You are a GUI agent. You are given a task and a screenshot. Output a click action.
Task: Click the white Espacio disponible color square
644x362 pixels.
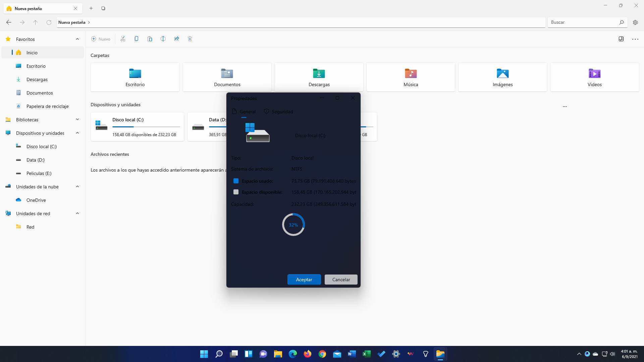tap(236, 192)
